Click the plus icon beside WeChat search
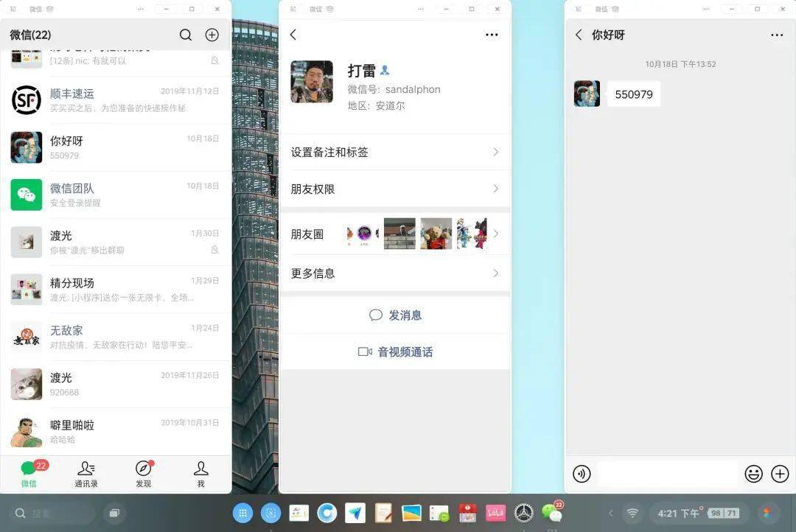This screenshot has width=796, height=532. 212,35
